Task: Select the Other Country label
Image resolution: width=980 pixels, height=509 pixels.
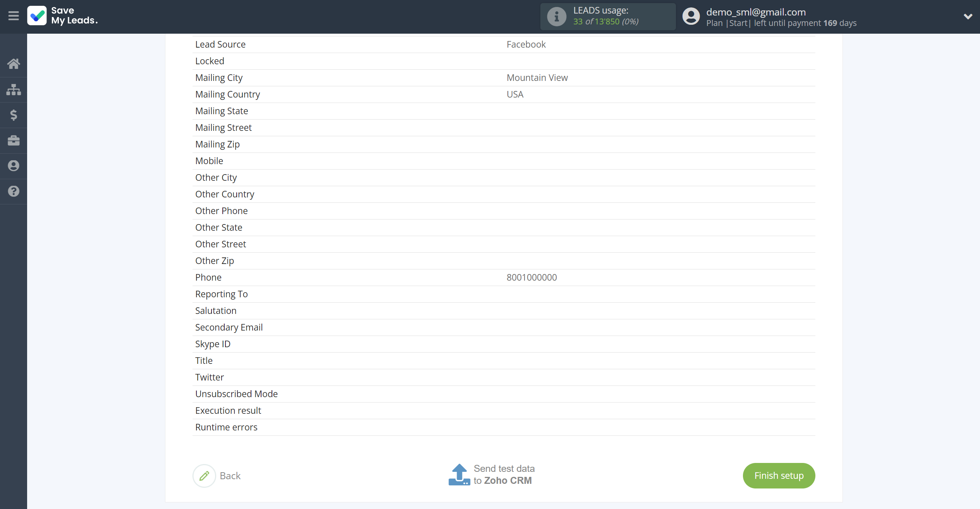Action: pyautogui.click(x=225, y=194)
